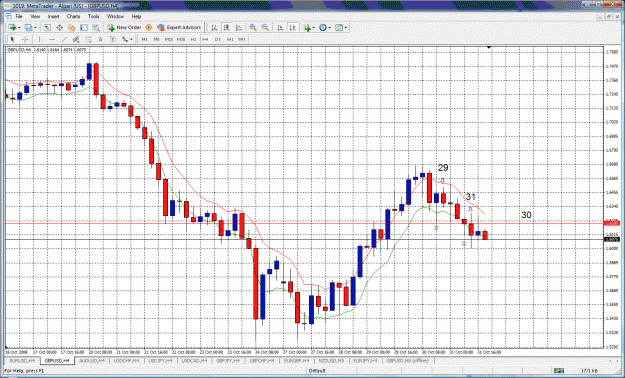Click the MetaTrader document icon beside File
The height and width of the screenshot is (378, 625).
click(8, 16)
